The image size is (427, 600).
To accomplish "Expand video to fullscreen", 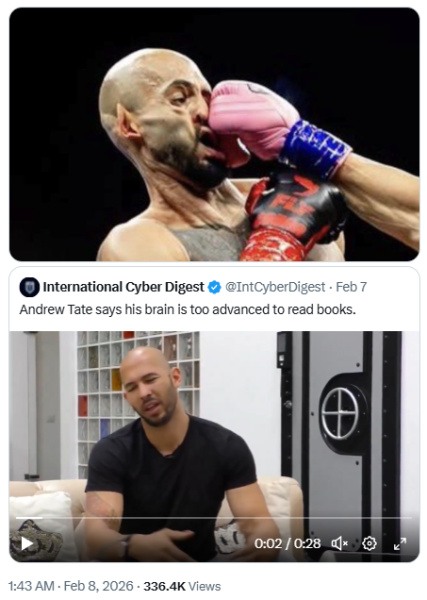I will click(x=400, y=543).
